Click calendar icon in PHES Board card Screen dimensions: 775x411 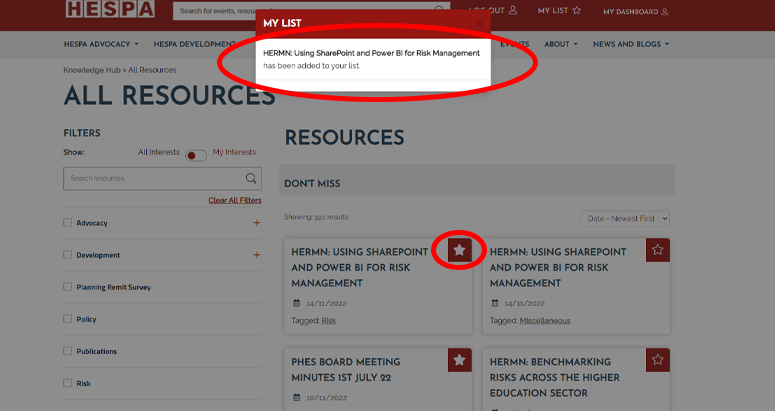coord(297,397)
